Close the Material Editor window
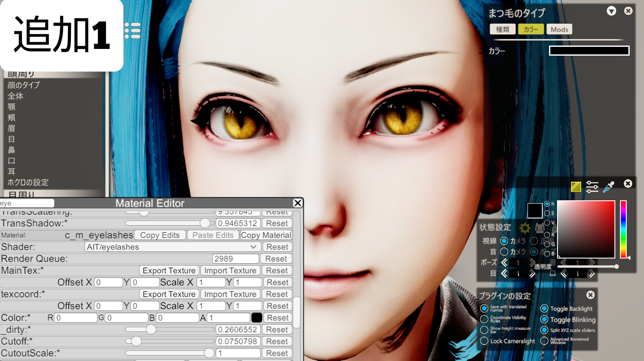 point(298,203)
